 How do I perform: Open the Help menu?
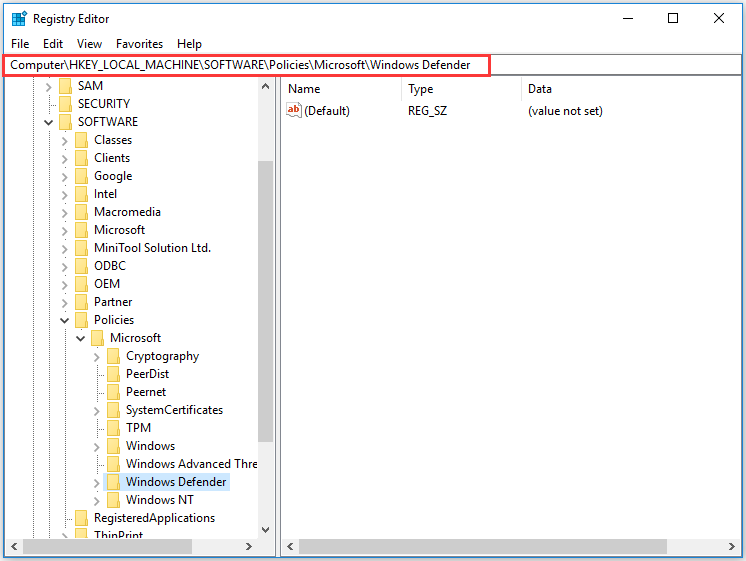click(189, 44)
